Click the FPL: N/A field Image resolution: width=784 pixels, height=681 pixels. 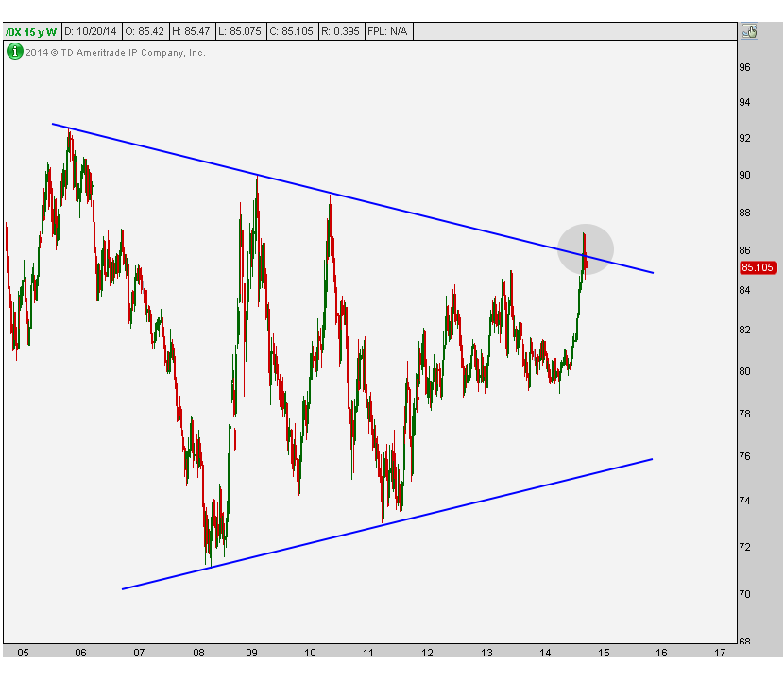coord(388,31)
